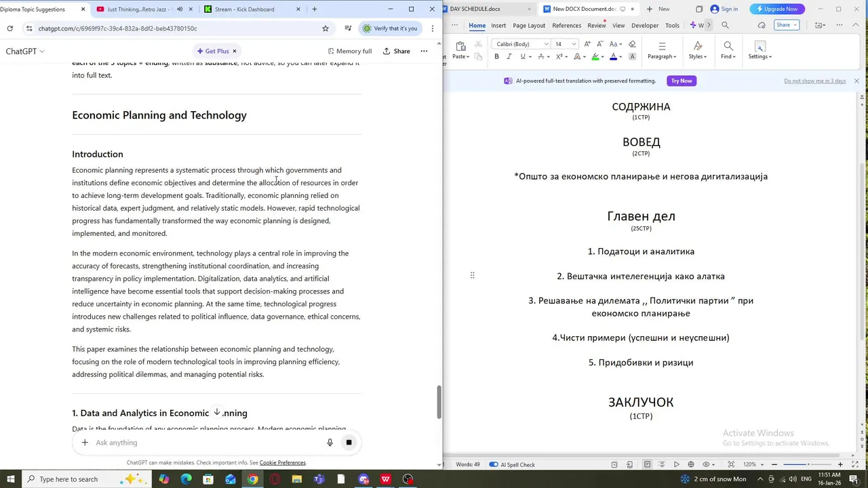
Task: Toggle bold formatting in WPS Writer
Action: point(496,57)
